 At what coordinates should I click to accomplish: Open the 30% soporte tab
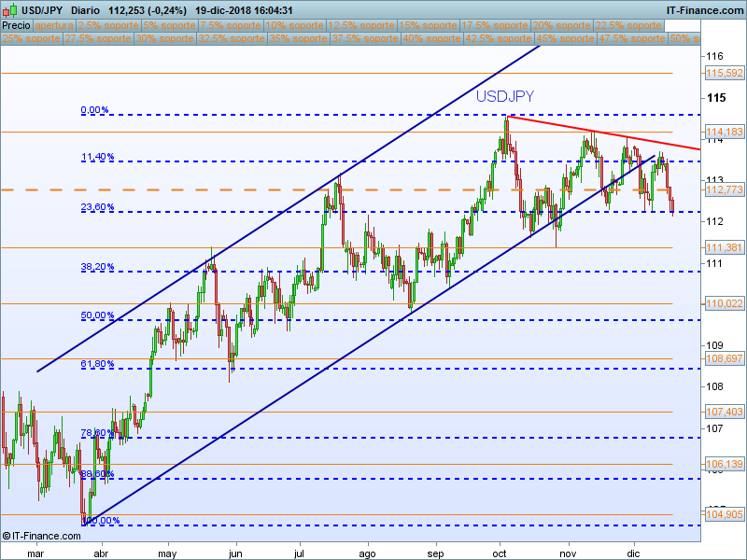click(165, 38)
